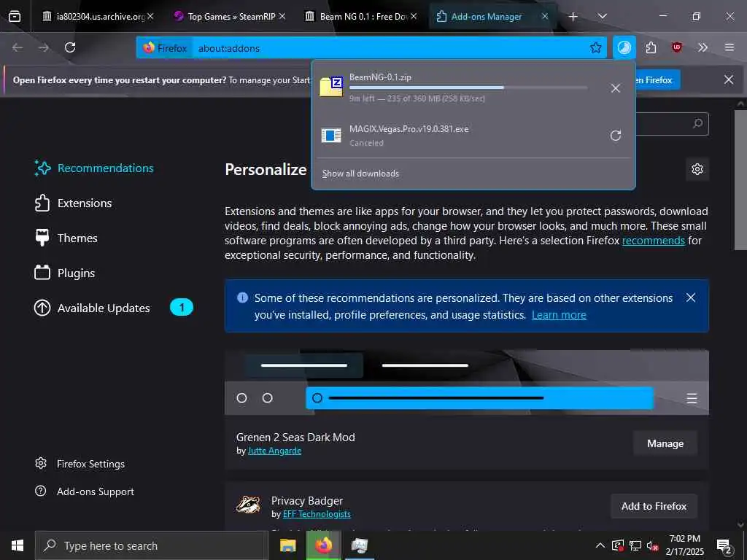The image size is (747, 560).
Task: Manage Grenen 2 Seas Dark Mod
Action: coord(665,443)
